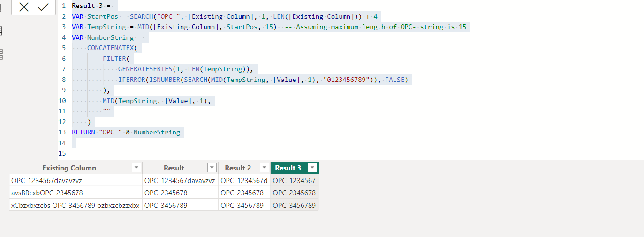Viewport: 644px width, 237px height.
Task: Click the Result 2 cell OPC-2345678
Action: tap(244, 193)
